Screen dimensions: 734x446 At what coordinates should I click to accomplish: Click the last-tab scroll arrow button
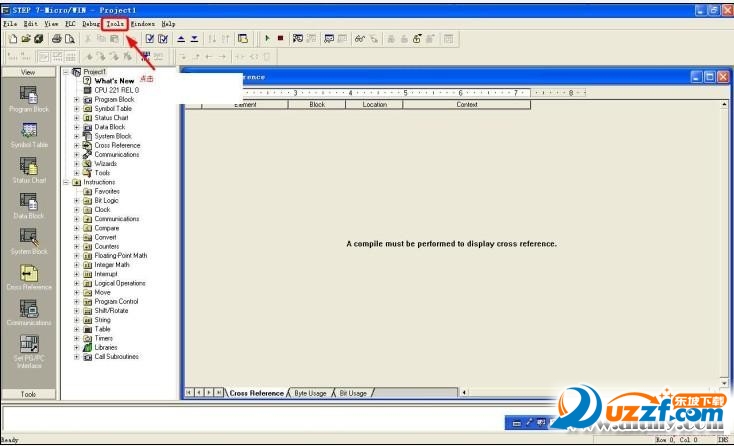click(x=219, y=393)
